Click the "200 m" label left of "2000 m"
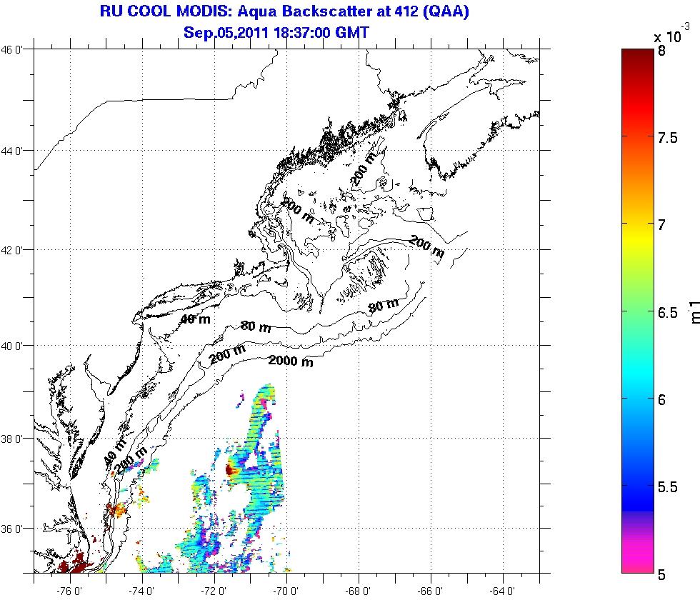The width and height of the screenshot is (700, 600). [228, 354]
